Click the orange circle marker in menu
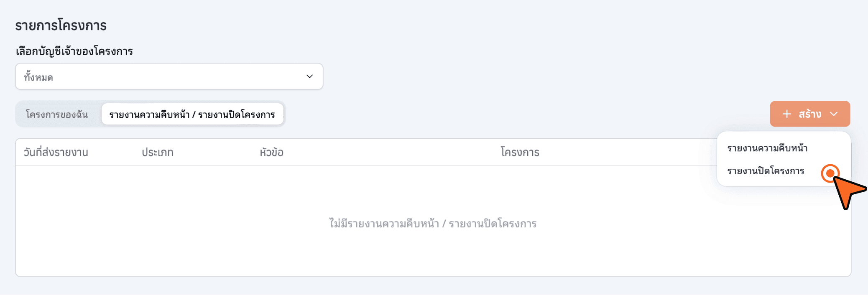The height and width of the screenshot is (295, 868). (x=830, y=173)
